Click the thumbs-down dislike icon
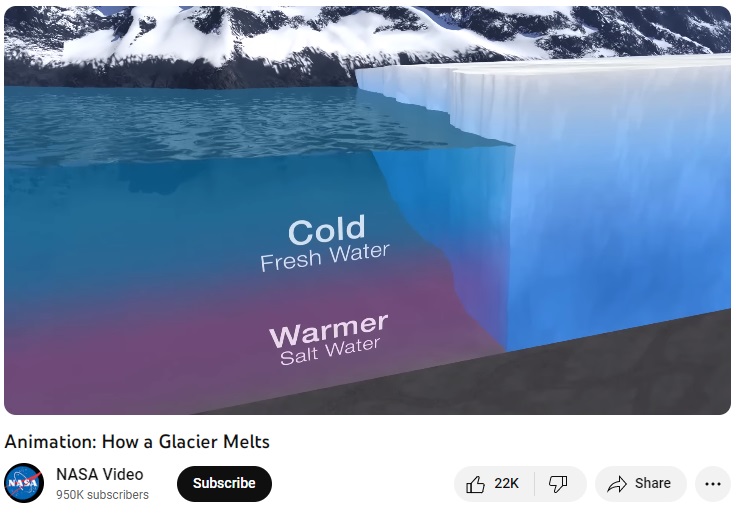 pos(558,484)
